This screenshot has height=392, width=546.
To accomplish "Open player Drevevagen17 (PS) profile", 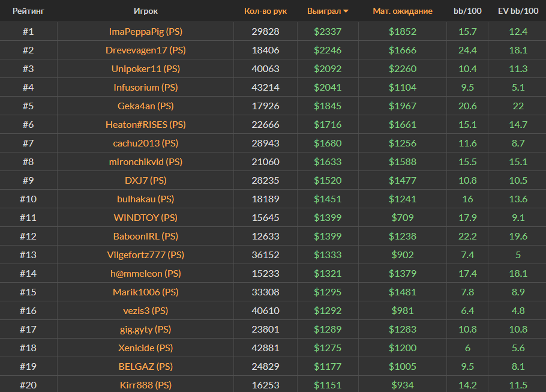I will coord(146,50).
